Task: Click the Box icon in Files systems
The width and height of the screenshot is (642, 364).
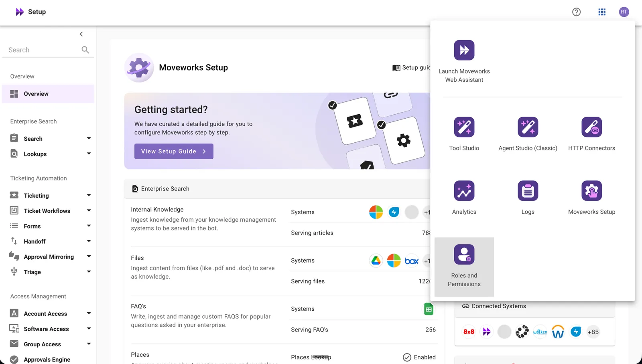Action: click(x=412, y=261)
